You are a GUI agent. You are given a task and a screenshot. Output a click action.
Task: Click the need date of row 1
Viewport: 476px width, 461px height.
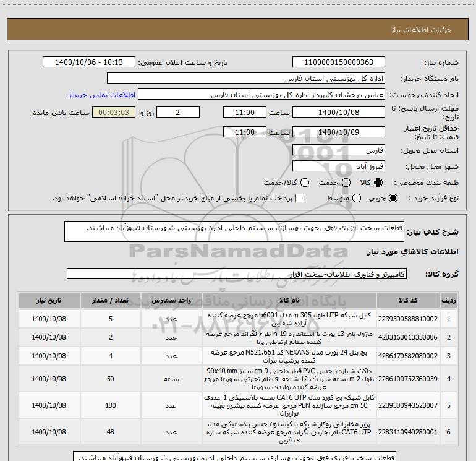[49, 319]
